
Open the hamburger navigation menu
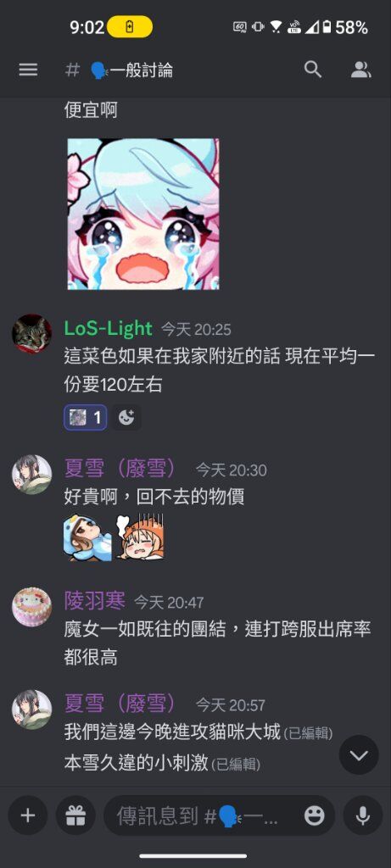tap(28, 70)
